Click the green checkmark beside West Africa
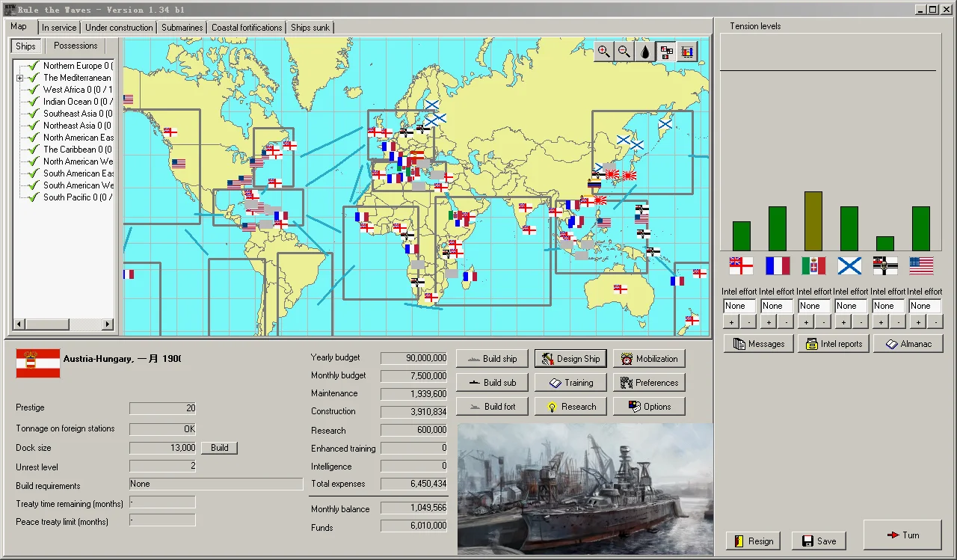The image size is (957, 560). [x=34, y=90]
